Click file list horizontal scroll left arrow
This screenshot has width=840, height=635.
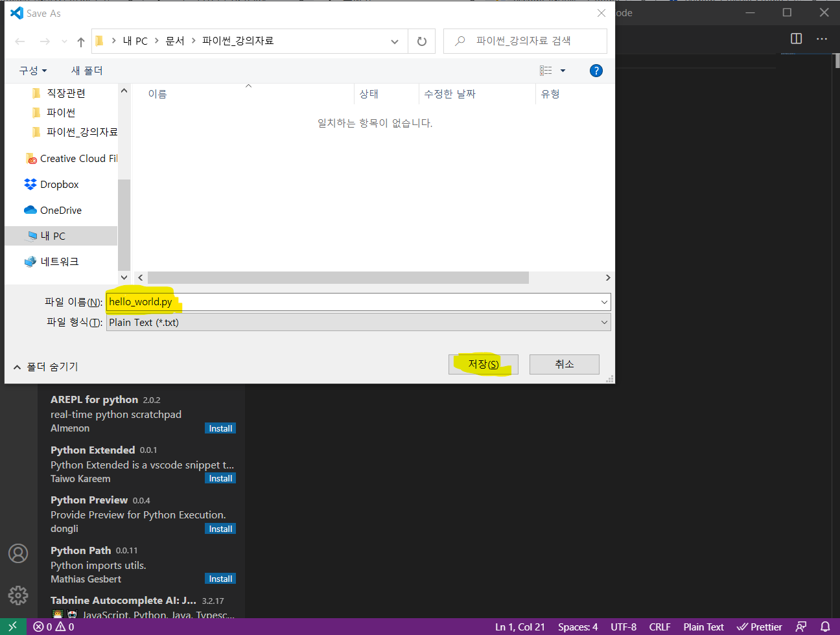click(141, 277)
